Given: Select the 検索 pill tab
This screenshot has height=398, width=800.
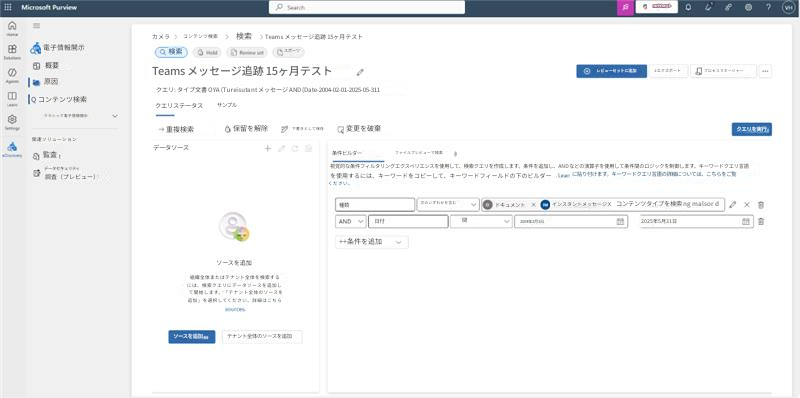Looking at the screenshot, I should point(171,52).
